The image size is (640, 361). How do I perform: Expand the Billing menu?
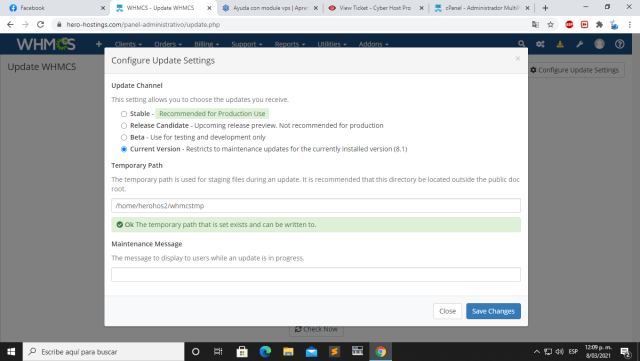tap(207, 44)
